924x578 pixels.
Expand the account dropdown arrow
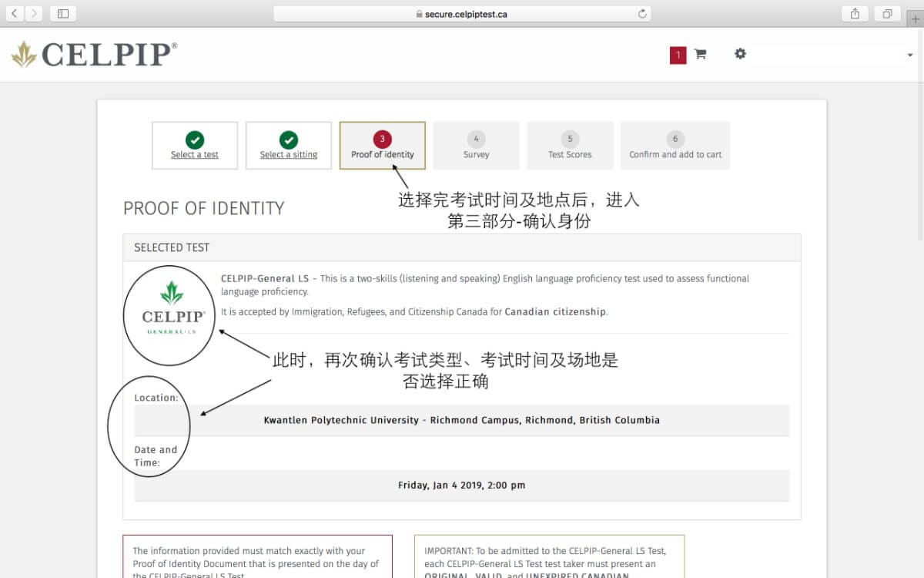click(x=910, y=55)
